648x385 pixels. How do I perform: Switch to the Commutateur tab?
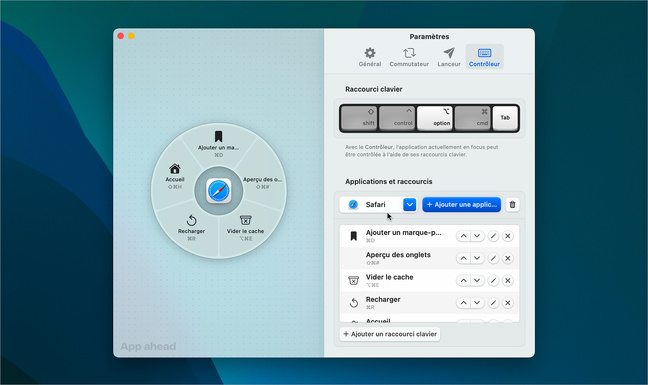coord(409,57)
